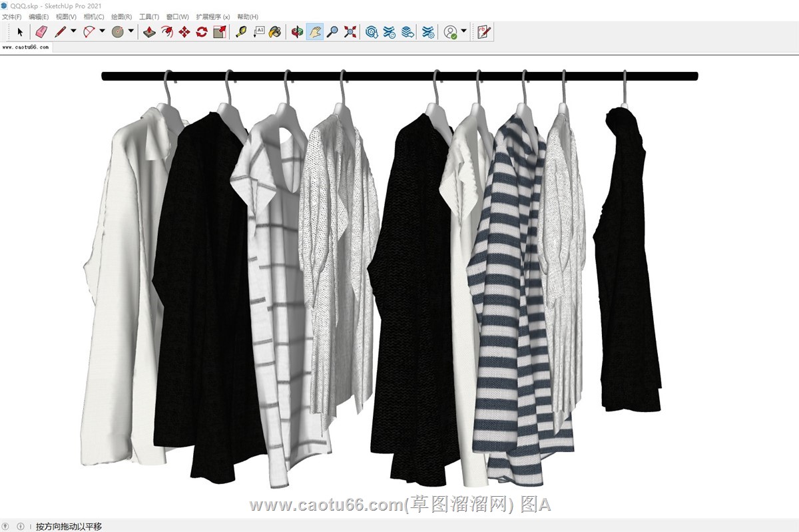This screenshot has width=799, height=532.
Task: Open the 相机(C) menu
Action: [94, 17]
